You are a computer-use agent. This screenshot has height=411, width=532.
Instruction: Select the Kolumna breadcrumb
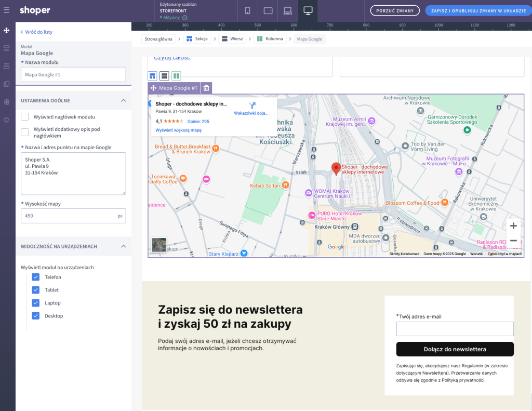270,39
